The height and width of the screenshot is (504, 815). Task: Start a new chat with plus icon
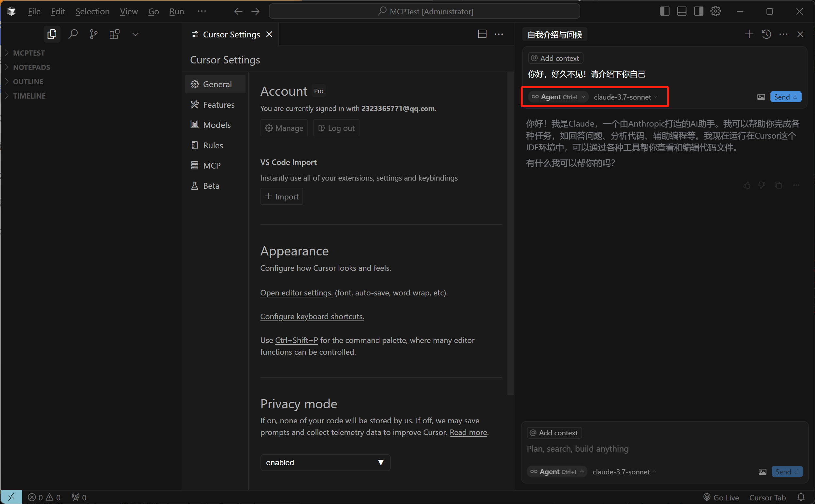click(x=749, y=34)
